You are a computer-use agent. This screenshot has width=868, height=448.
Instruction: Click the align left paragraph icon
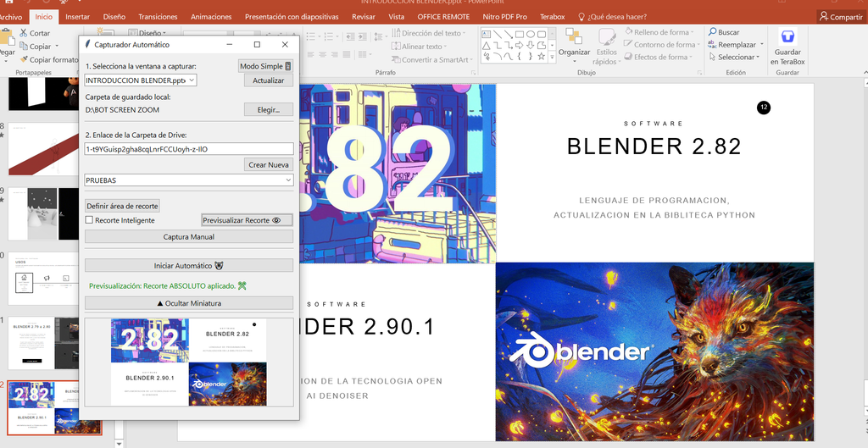click(x=310, y=54)
